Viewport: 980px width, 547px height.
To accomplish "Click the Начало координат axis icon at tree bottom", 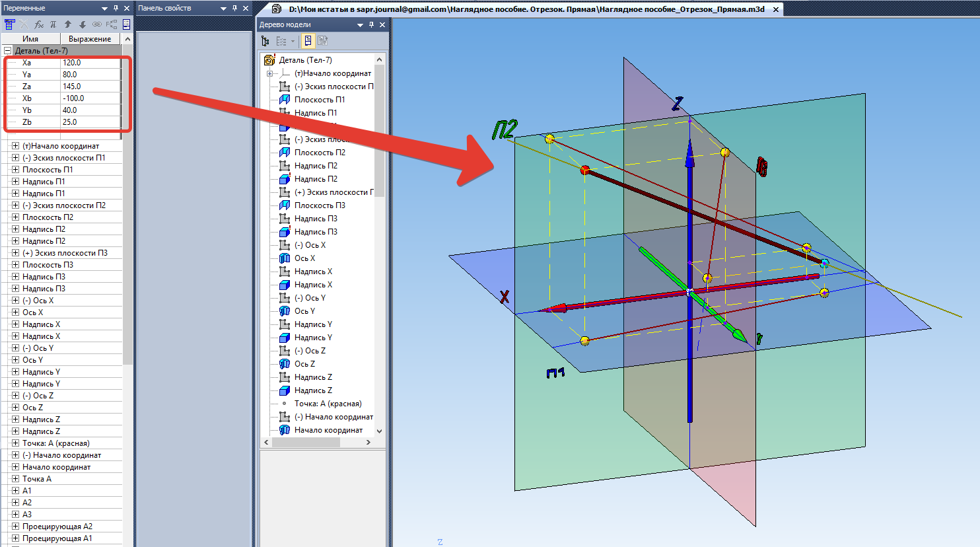I will (x=285, y=430).
